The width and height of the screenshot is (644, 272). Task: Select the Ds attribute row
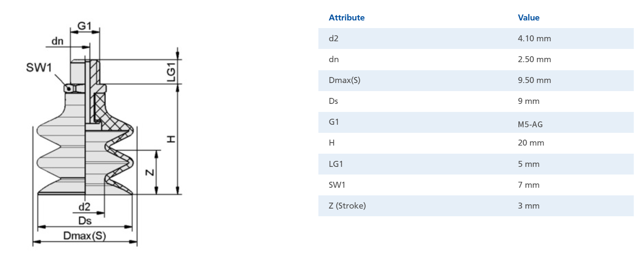pos(476,101)
